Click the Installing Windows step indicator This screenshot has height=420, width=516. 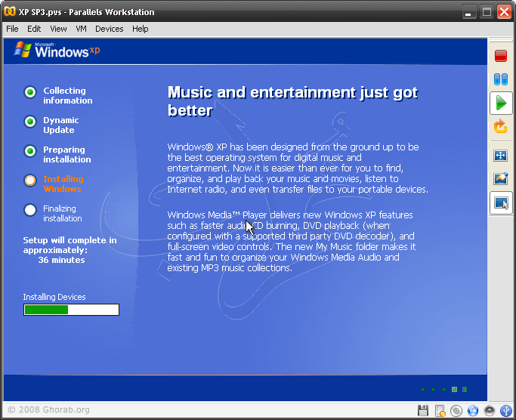(x=30, y=181)
